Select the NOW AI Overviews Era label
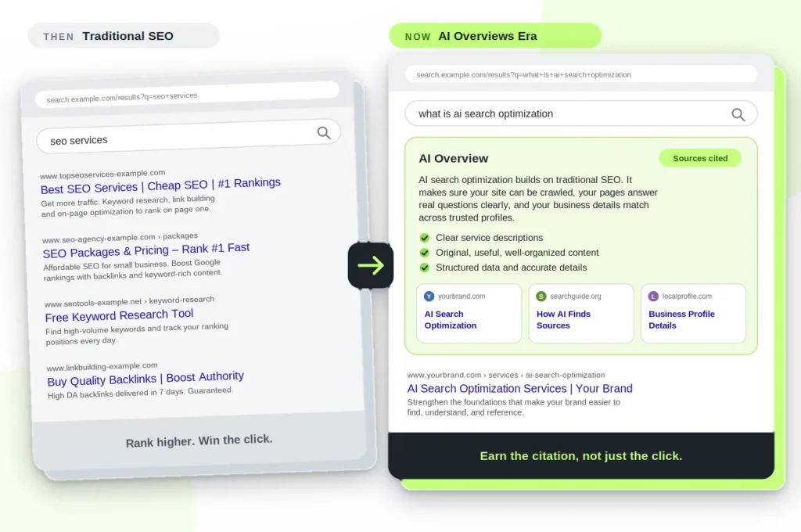This screenshot has width=801, height=532. 495,36
